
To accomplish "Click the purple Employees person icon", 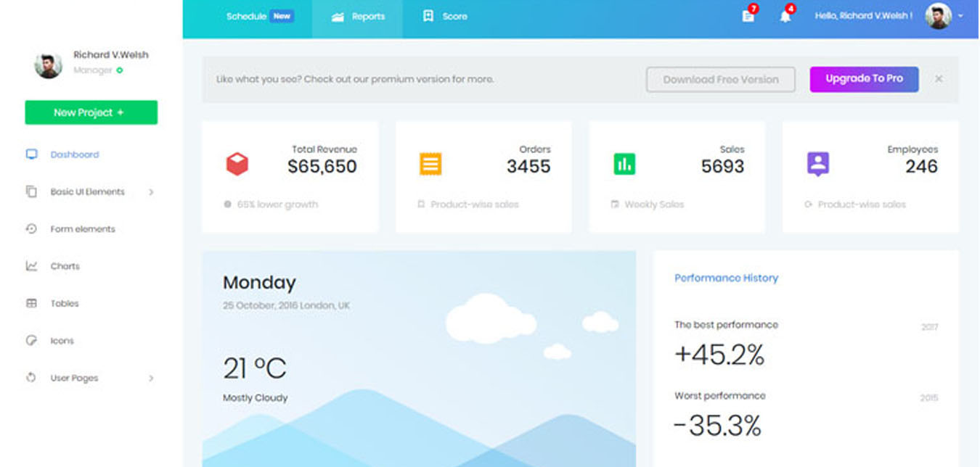I will [x=817, y=164].
